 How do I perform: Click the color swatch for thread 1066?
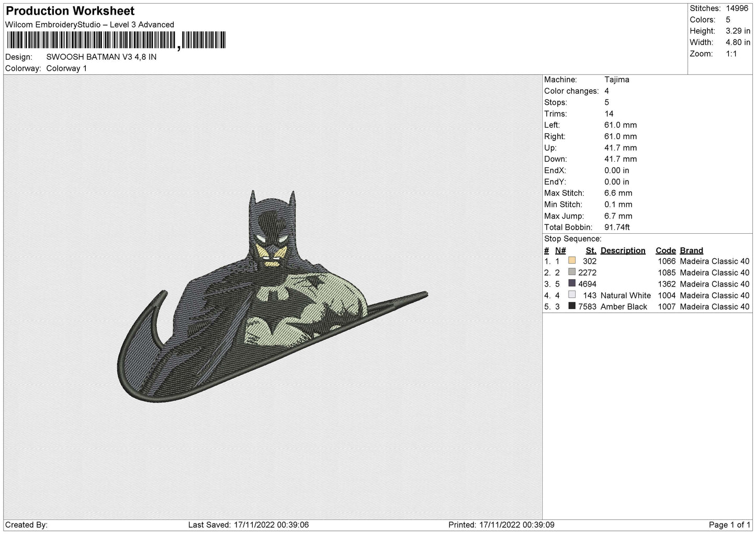(x=572, y=261)
